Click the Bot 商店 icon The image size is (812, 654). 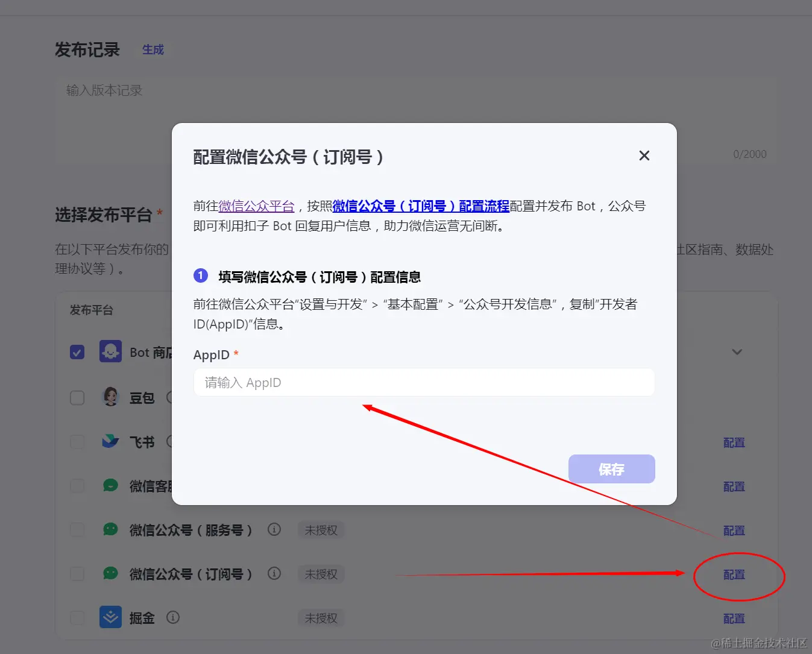[x=110, y=351]
